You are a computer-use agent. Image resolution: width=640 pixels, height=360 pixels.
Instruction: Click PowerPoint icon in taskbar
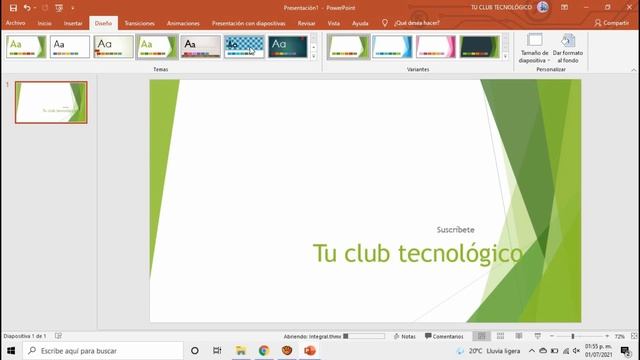[x=310, y=351]
